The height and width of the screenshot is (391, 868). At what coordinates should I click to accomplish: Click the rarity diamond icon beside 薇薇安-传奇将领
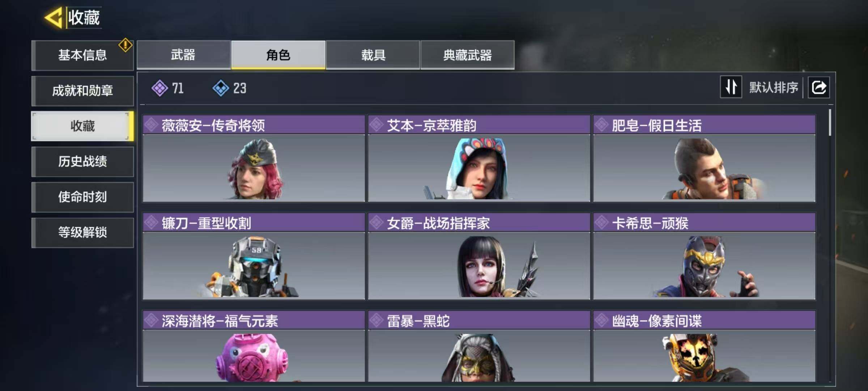click(x=151, y=125)
